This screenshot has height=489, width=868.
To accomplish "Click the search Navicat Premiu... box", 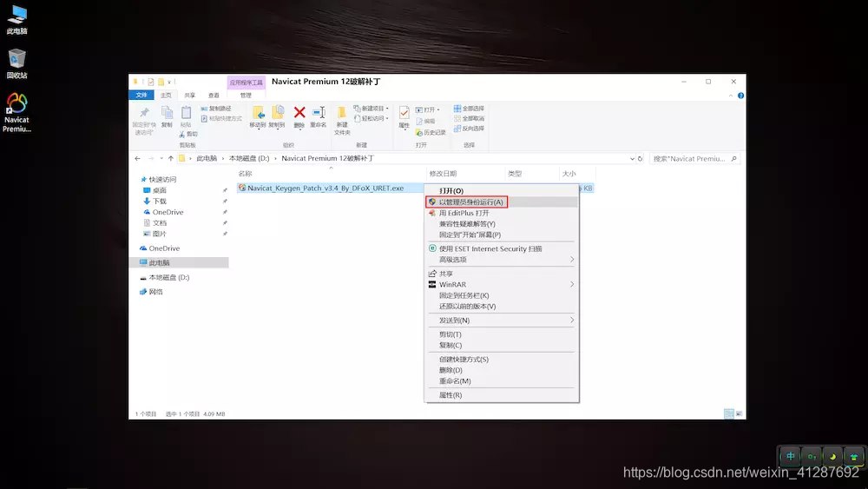I will click(x=694, y=158).
